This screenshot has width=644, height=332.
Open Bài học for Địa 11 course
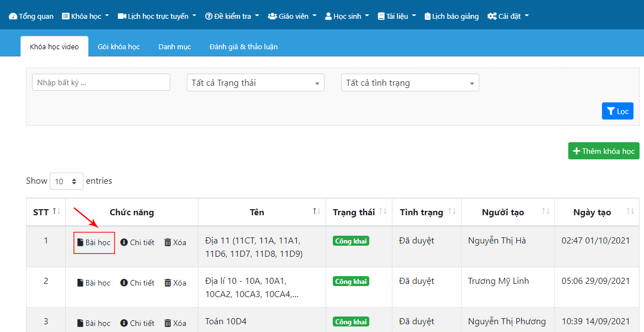[x=94, y=242]
